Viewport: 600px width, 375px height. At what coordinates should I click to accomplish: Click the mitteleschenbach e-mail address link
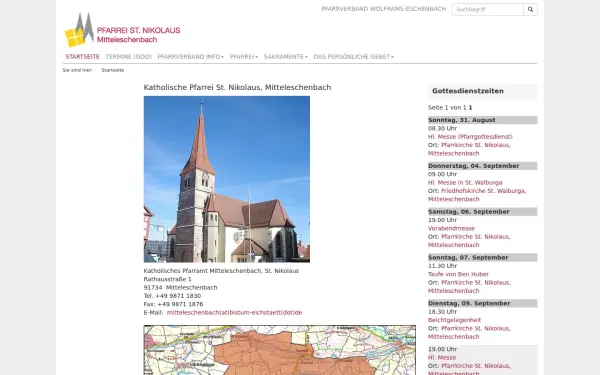click(x=234, y=313)
